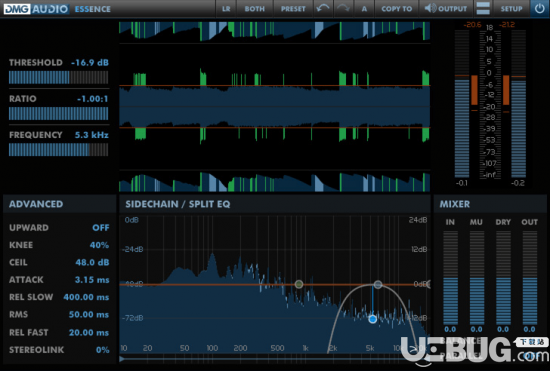Click the view layout bars icon
550x371 pixels.
click(x=483, y=8)
